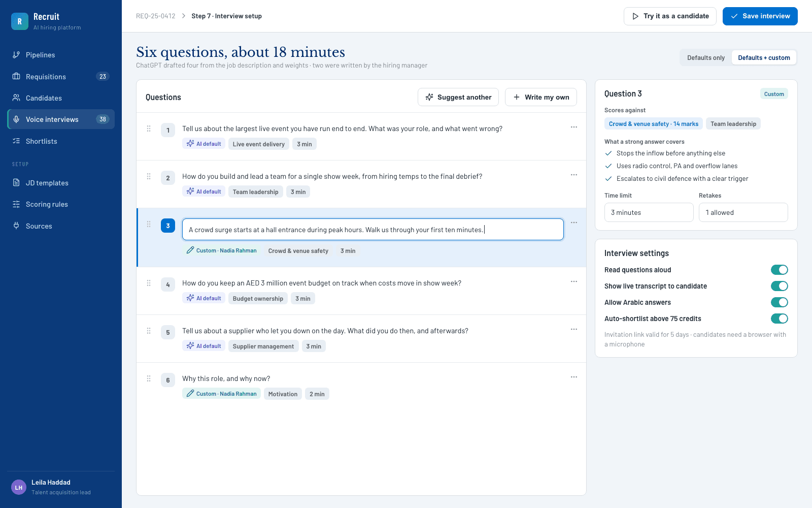
Task: Open Pipelines in the sidebar
Action: tap(61, 55)
